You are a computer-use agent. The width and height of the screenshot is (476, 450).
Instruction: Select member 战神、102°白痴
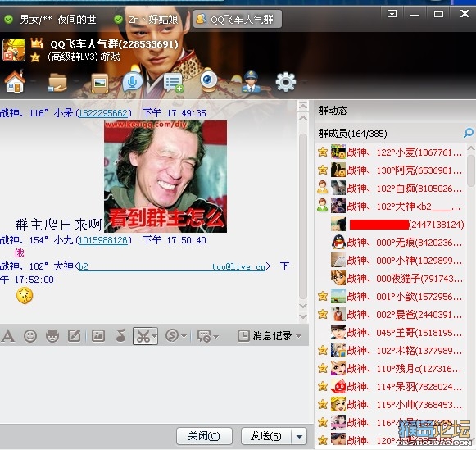point(391,189)
